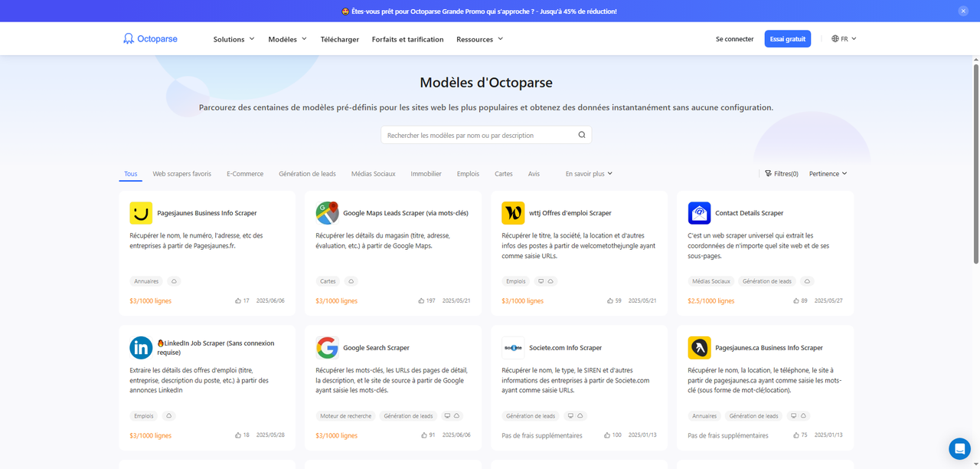Click the Moteur de recherche tag

pyautogui.click(x=346, y=416)
